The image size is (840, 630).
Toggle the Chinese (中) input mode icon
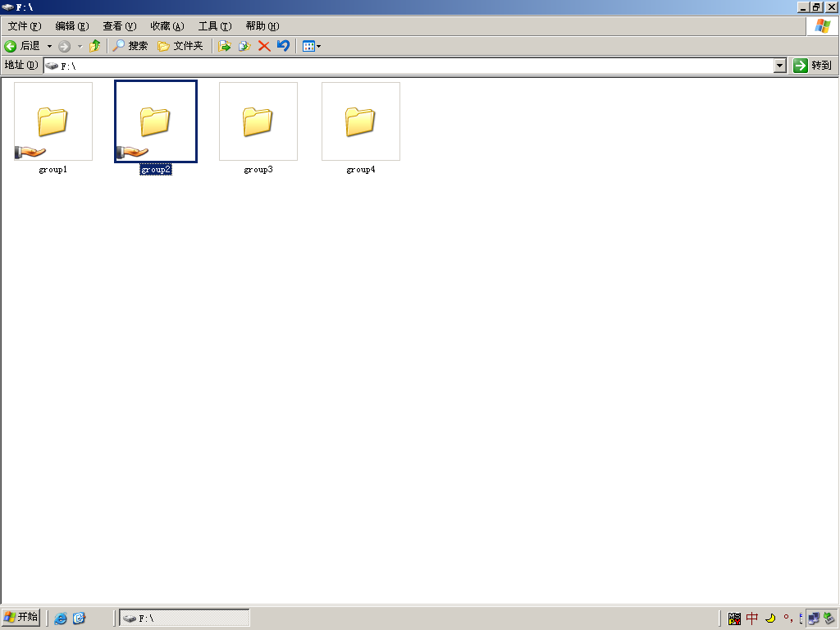click(x=752, y=619)
